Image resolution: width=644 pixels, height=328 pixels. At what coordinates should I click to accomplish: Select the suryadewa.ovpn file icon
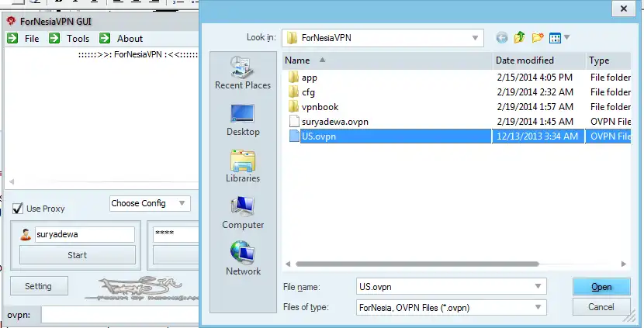tap(293, 122)
